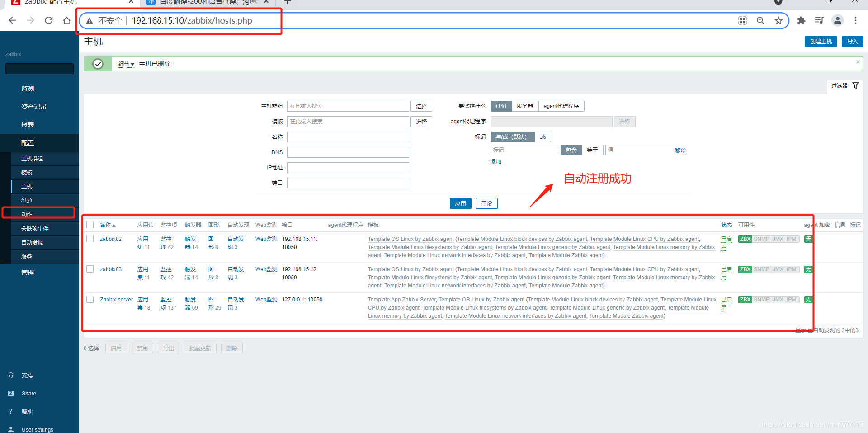Open the browser three-dot menu
The height and width of the screenshot is (433, 868).
tap(855, 20)
